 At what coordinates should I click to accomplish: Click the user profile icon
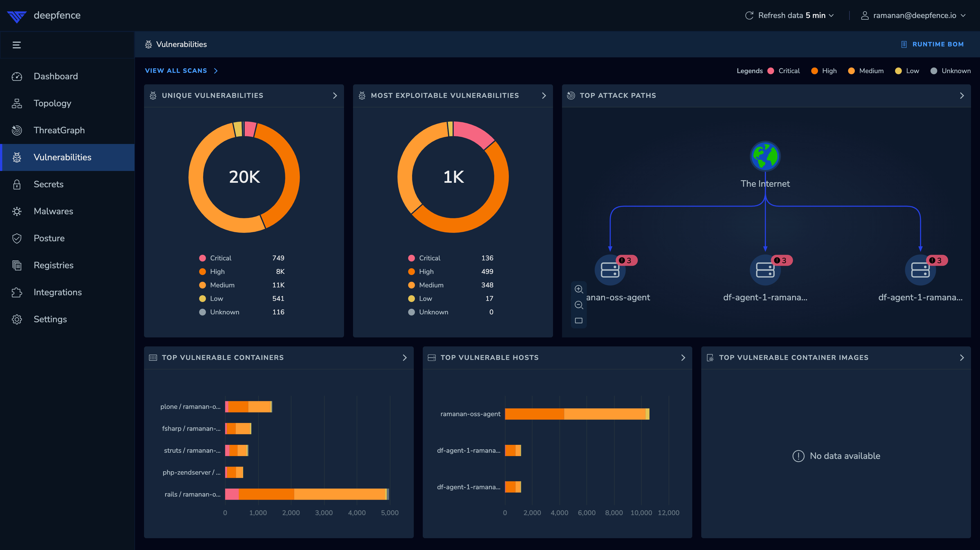pos(865,15)
